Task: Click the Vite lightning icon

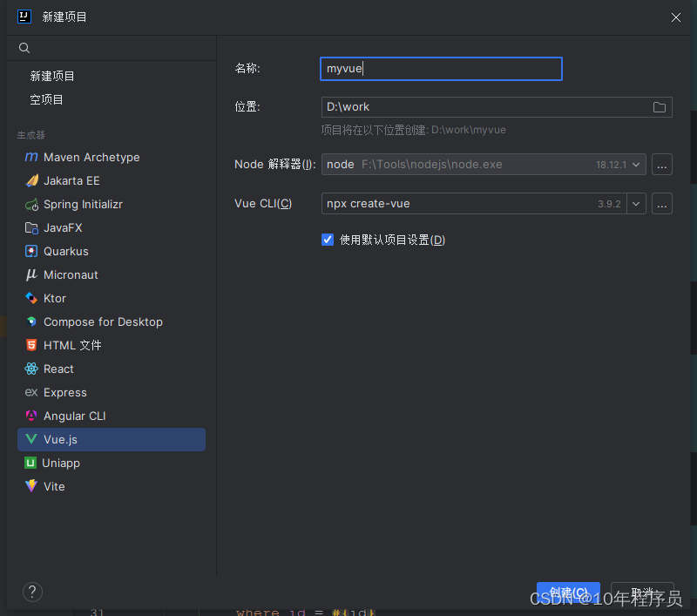Action: pyautogui.click(x=31, y=486)
